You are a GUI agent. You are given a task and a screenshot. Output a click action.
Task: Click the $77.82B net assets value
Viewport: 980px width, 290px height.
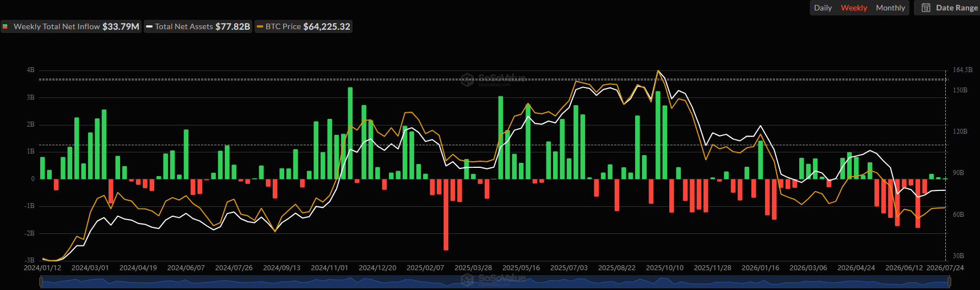pyautogui.click(x=232, y=26)
